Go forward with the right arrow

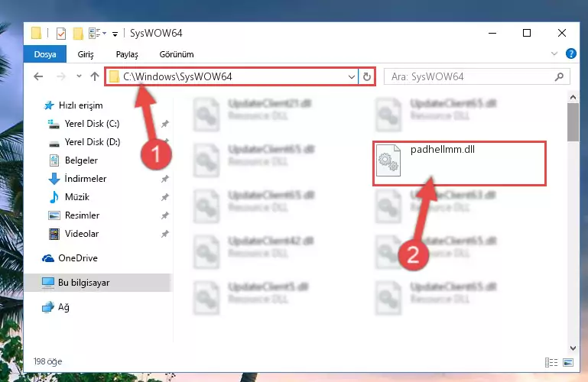click(x=60, y=76)
